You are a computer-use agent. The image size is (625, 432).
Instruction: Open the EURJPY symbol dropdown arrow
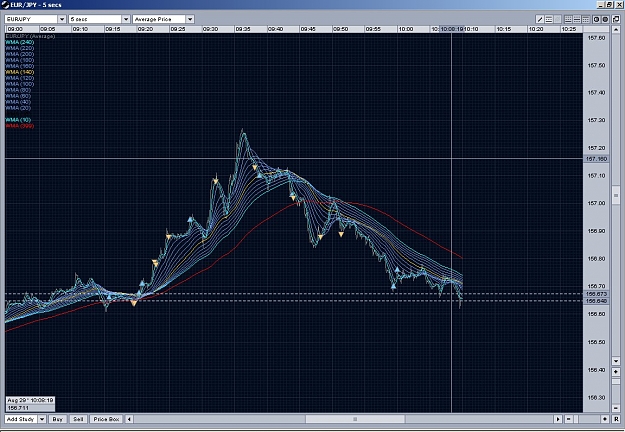tap(62, 19)
